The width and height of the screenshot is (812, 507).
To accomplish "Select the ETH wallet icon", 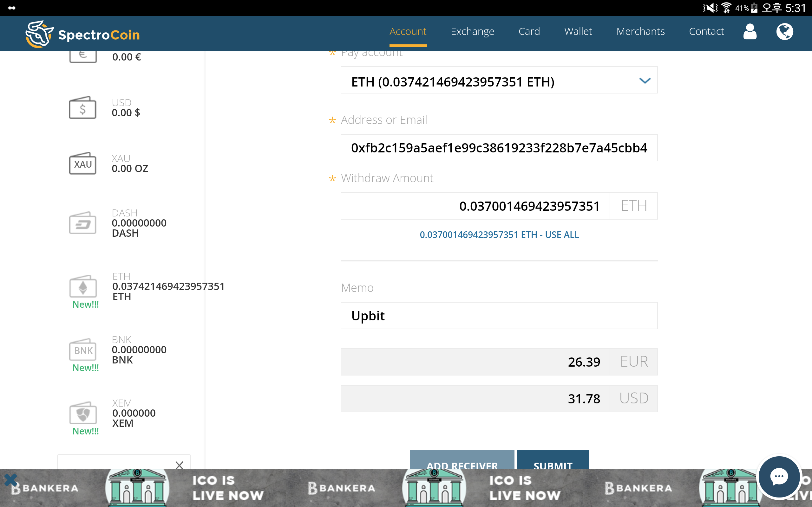I will tap(83, 287).
